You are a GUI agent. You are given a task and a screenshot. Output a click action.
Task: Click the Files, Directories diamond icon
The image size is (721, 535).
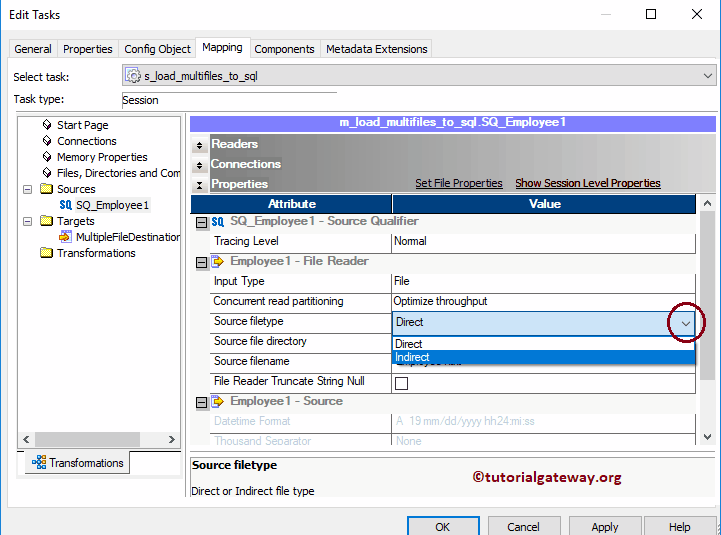click(x=47, y=173)
